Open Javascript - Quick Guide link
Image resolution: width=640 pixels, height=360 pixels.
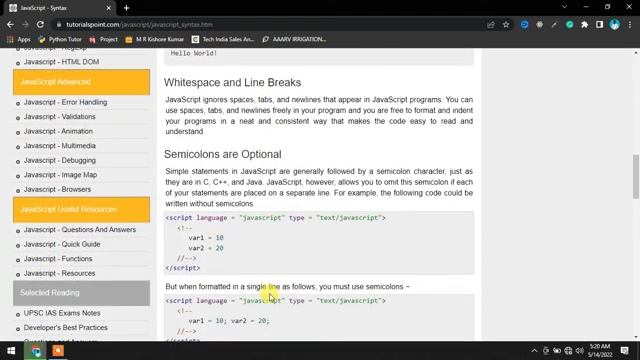tap(62, 244)
